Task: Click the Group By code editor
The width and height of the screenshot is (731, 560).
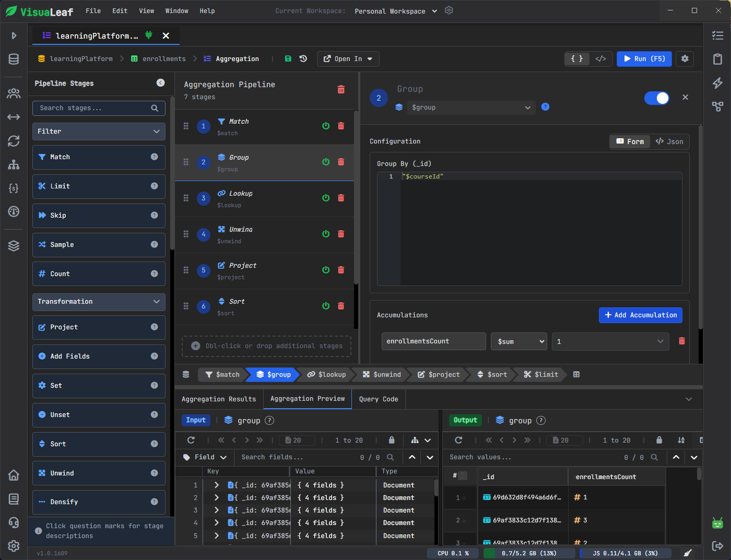Action: [529, 229]
